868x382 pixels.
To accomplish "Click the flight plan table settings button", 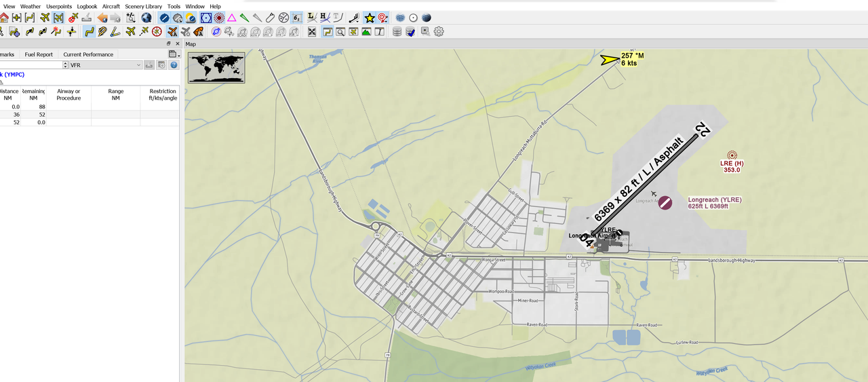I will (161, 65).
